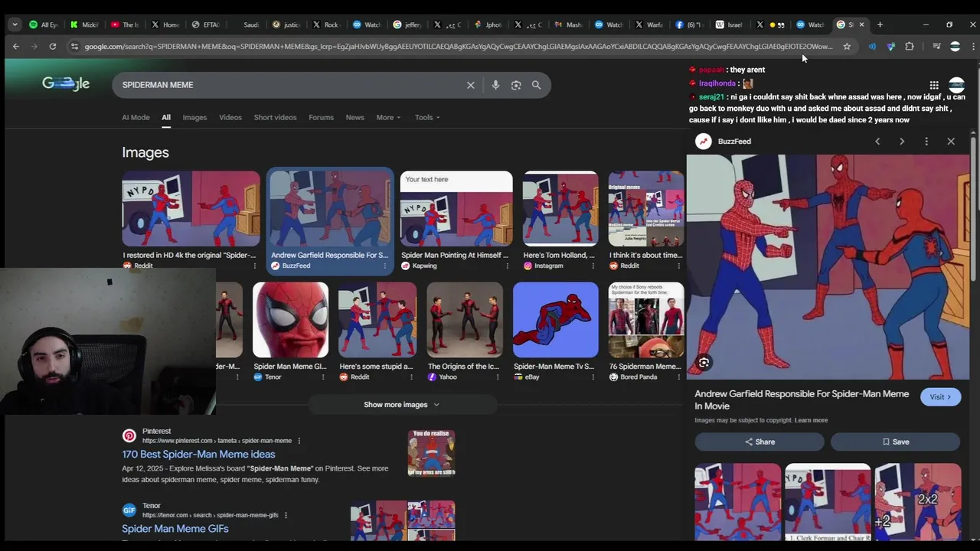Open options for Pinterest search result
The height and width of the screenshot is (551, 980).
coord(299,441)
